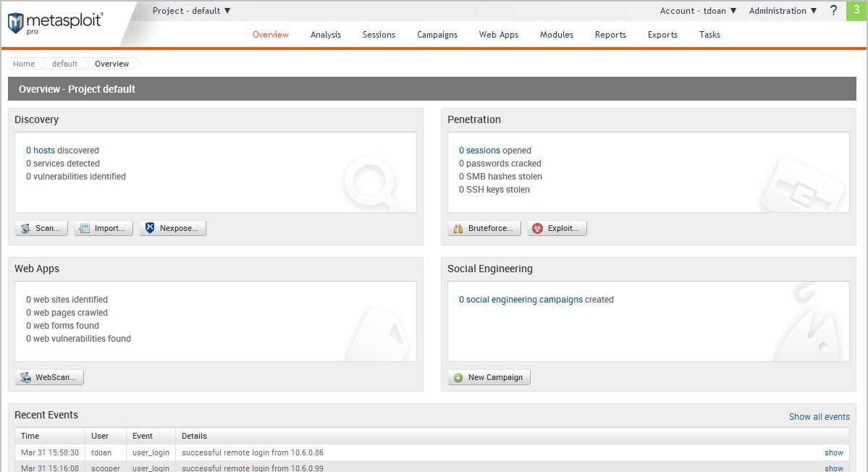Click the Overview breadcrumb item

(x=111, y=64)
